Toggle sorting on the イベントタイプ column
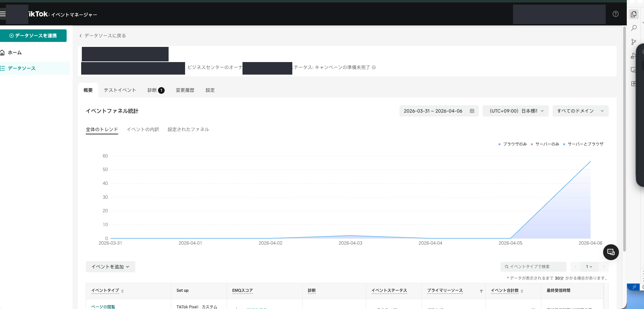Viewport: 644px width, 309px height. coord(122,291)
